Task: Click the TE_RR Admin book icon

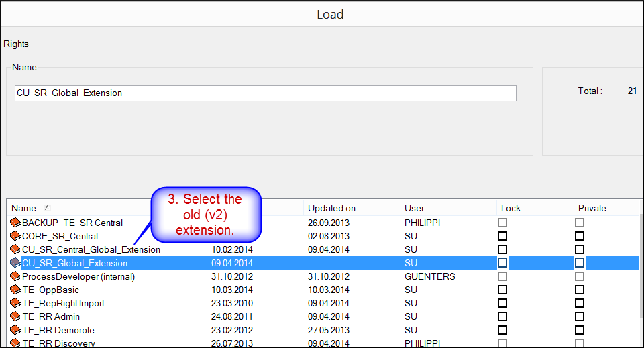Action: click(15, 316)
